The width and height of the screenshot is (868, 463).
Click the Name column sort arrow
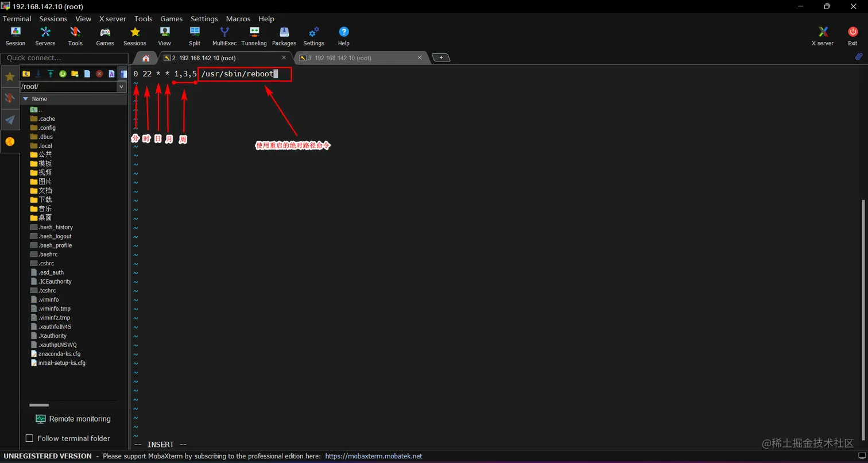tap(25, 99)
